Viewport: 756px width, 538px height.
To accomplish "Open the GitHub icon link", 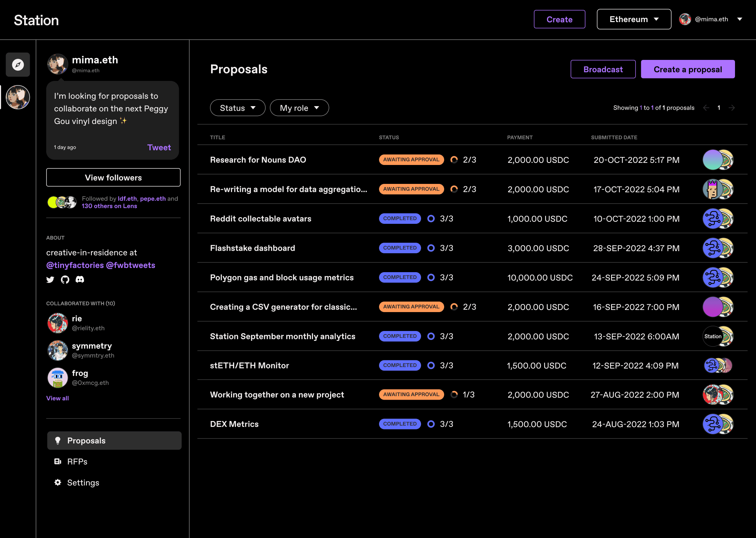I will 65,280.
